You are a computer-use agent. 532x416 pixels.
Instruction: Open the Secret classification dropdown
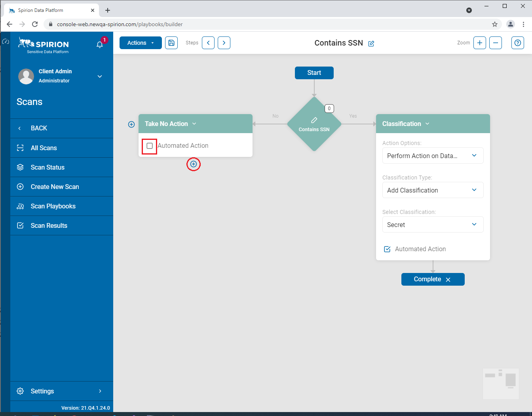click(x=433, y=225)
